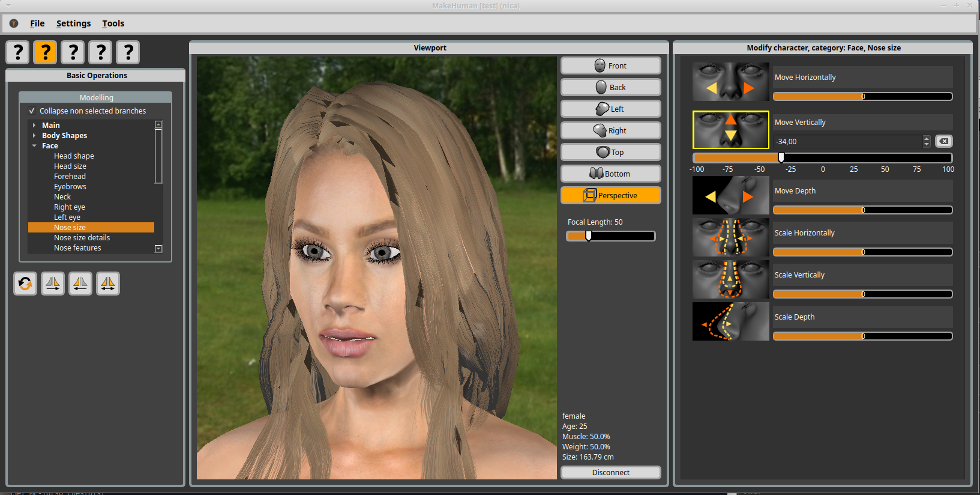Open the Settings menu
Screen dimensions: 980x495
73,23
